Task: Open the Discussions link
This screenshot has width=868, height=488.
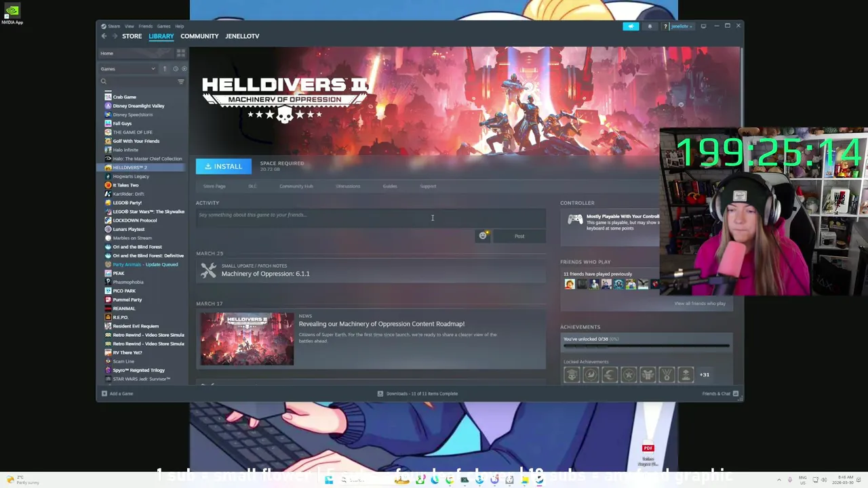Action: tap(348, 186)
